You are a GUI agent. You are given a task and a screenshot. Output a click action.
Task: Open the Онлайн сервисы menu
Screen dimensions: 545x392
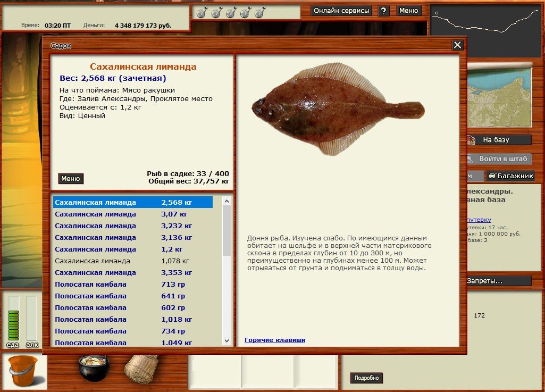coord(341,11)
